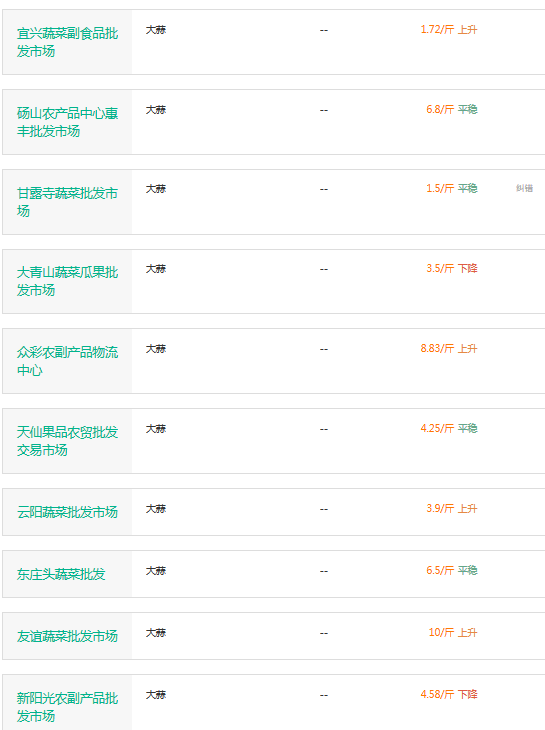Open 甘露寺蔬菜批发市场 market link
This screenshot has width=545, height=730.
coord(67,202)
